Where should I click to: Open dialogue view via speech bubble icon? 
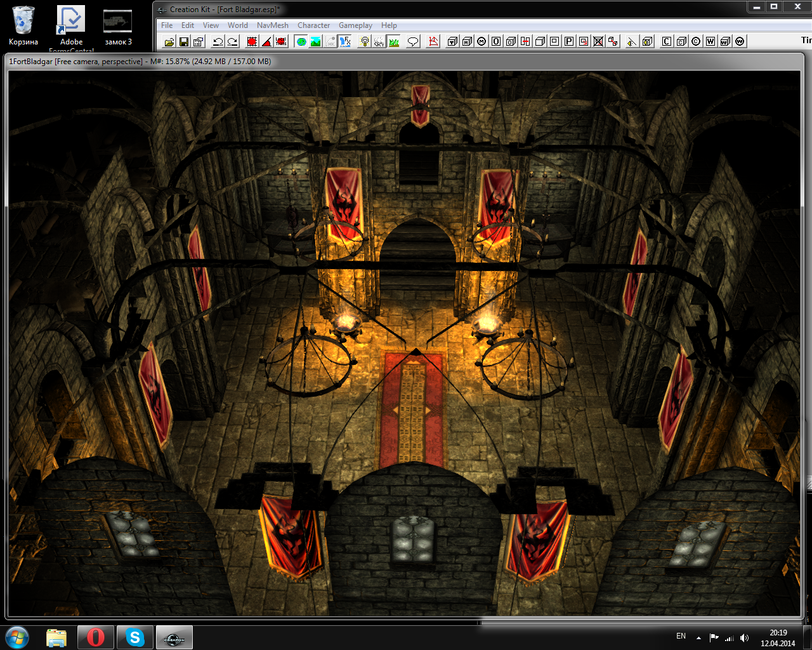[x=413, y=41]
